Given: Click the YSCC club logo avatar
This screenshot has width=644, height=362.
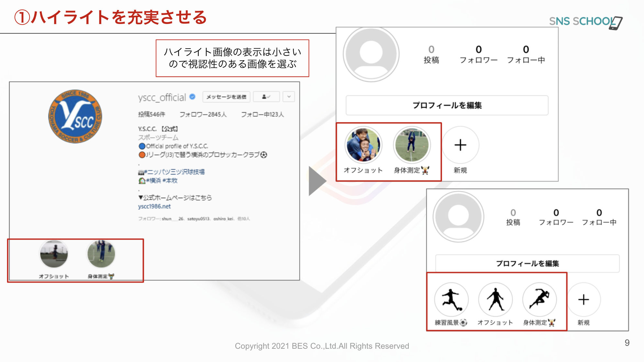Looking at the screenshot, I should (75, 116).
